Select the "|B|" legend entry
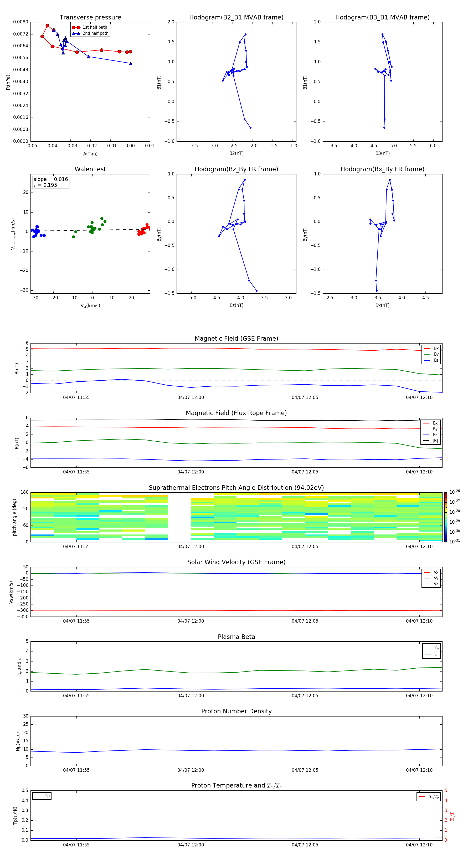Screen dimensions: 473x868 pos(431,441)
